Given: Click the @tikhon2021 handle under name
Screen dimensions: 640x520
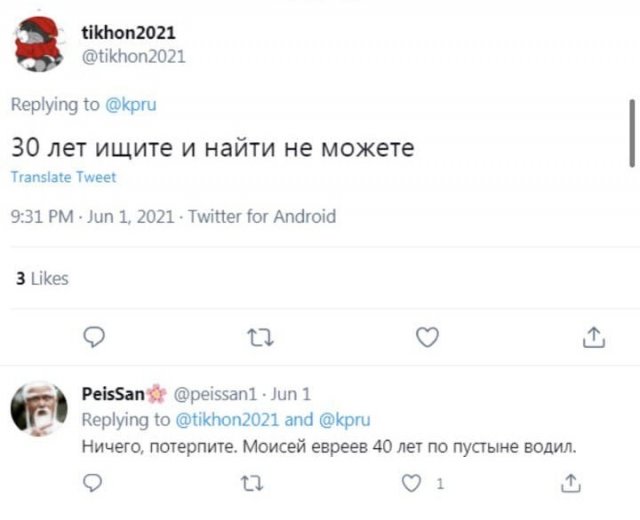Looking at the screenshot, I should (x=133, y=56).
